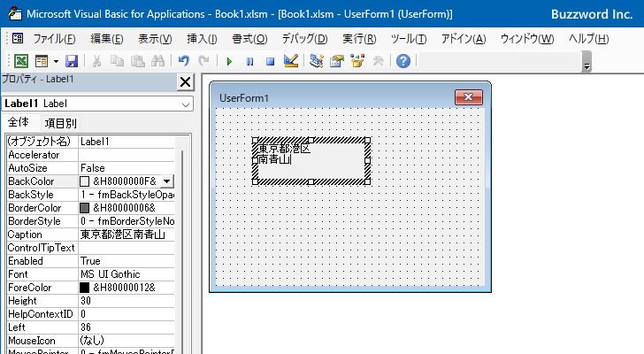Open the Project Explorer icon
The image size is (644, 354).
click(x=317, y=61)
